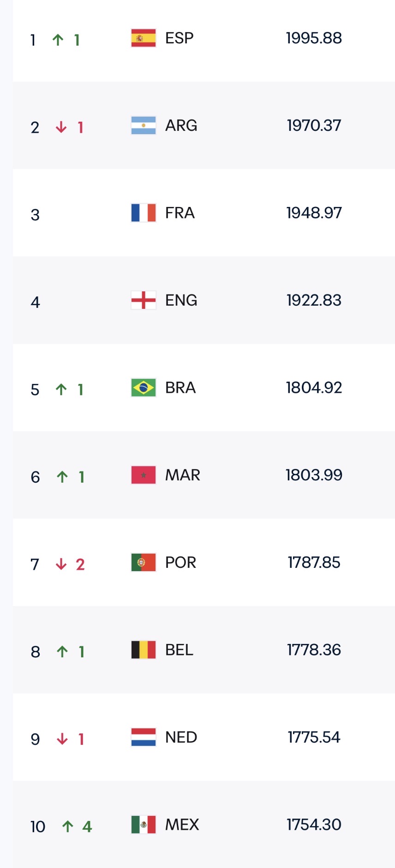Click the Belgium flag icon
This screenshot has height=868, width=395.
pyautogui.click(x=144, y=650)
